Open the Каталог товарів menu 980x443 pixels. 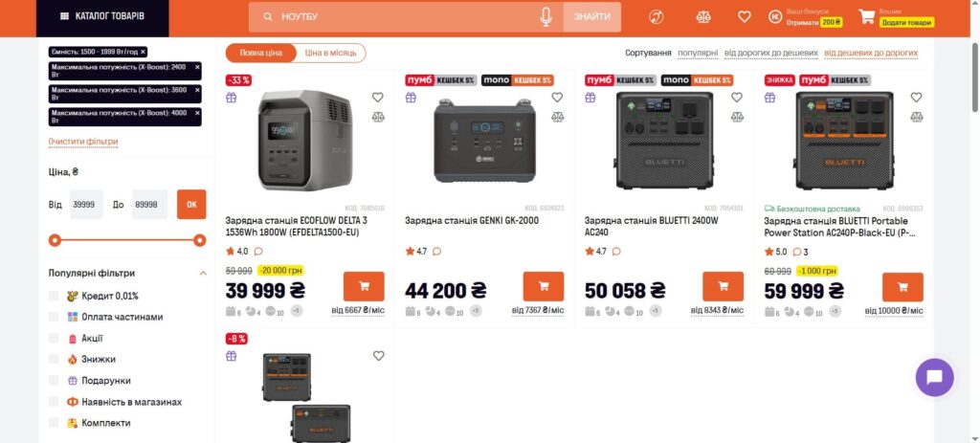point(102,17)
